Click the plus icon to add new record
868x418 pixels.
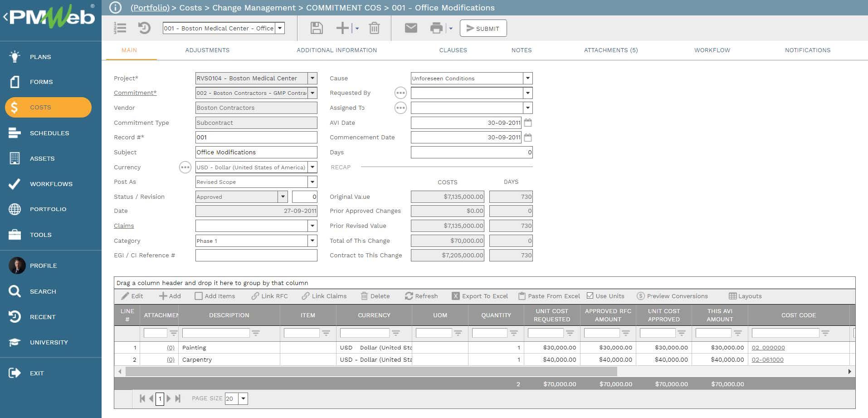[x=342, y=28]
